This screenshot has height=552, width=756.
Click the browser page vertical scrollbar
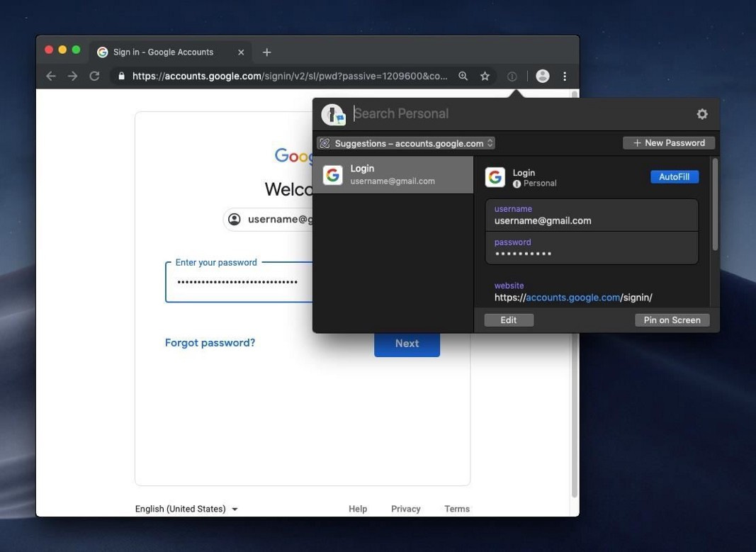(x=574, y=294)
